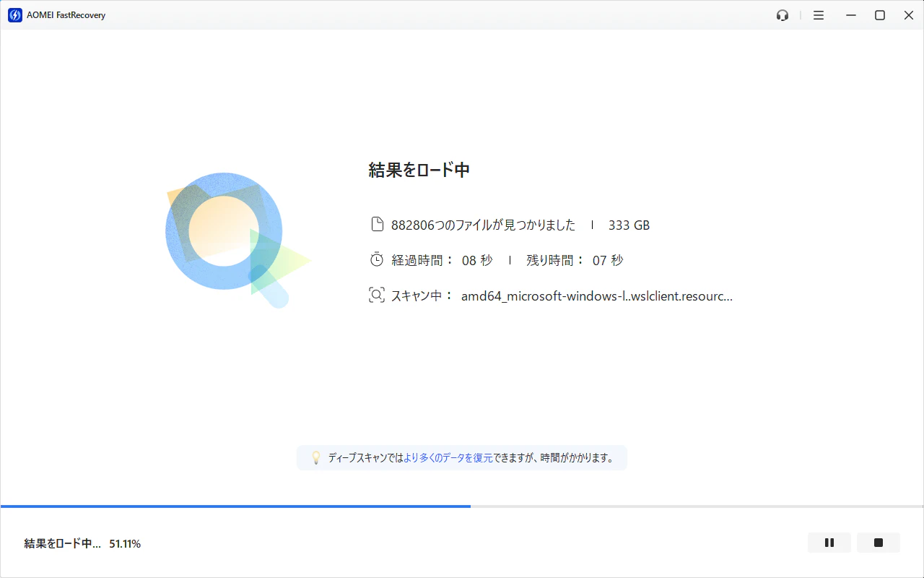Click the remaining time value 07 秒

(608, 260)
